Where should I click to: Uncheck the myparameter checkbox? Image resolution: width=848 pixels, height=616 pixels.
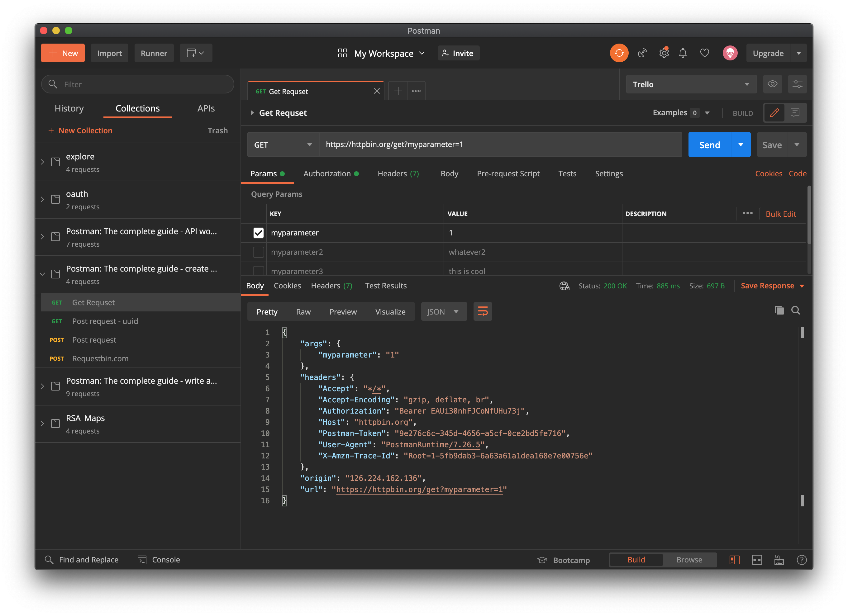click(258, 233)
